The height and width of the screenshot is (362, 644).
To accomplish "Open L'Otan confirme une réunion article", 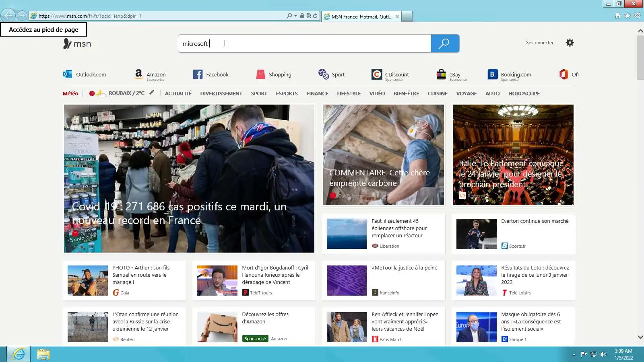I will pos(124,327).
